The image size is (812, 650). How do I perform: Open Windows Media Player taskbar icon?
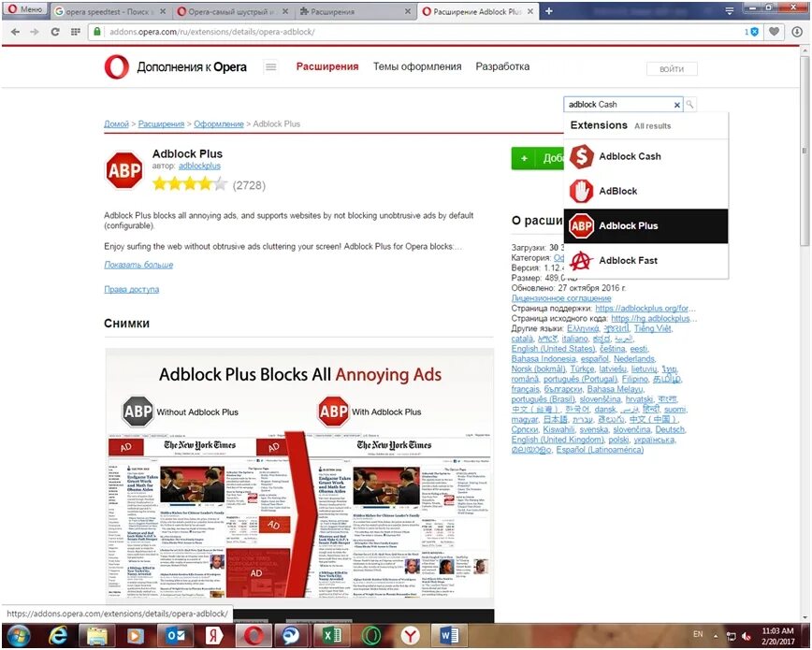click(x=136, y=636)
